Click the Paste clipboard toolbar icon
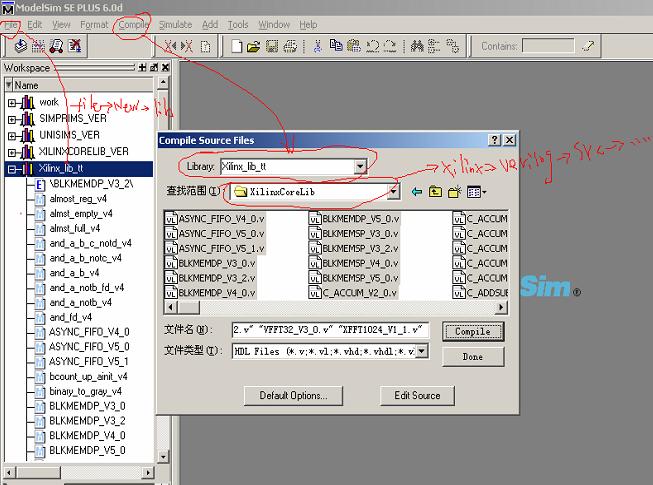 click(354, 46)
